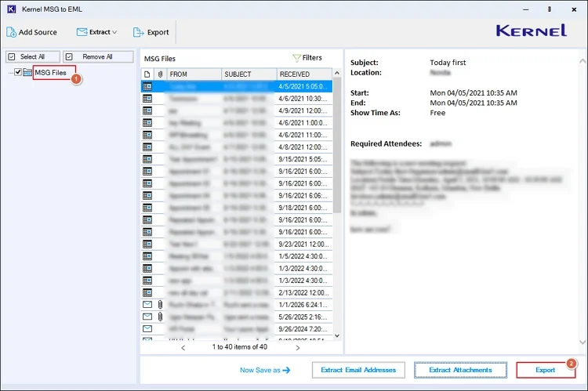
Task: Go to the previous page of items
Action: (x=183, y=348)
